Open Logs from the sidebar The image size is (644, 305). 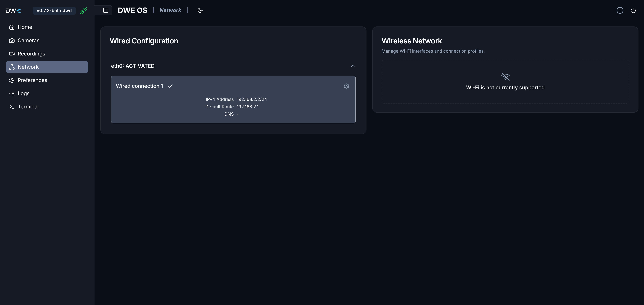47,93
